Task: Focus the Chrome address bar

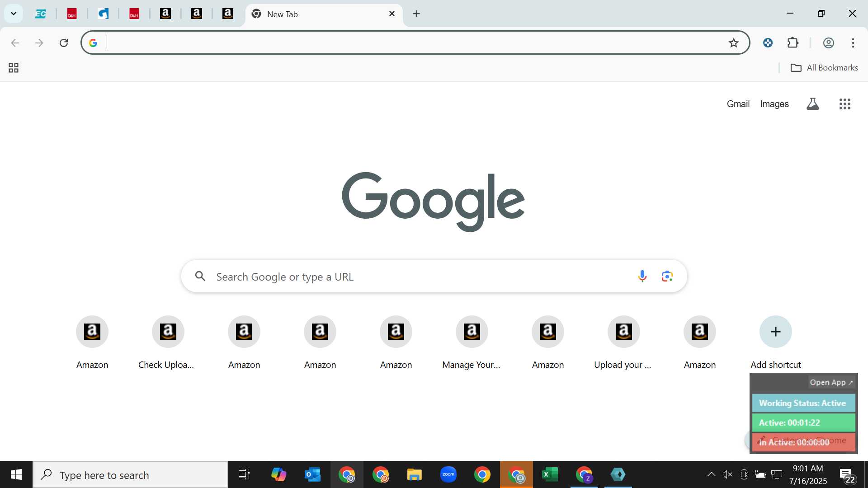Action: (415, 42)
